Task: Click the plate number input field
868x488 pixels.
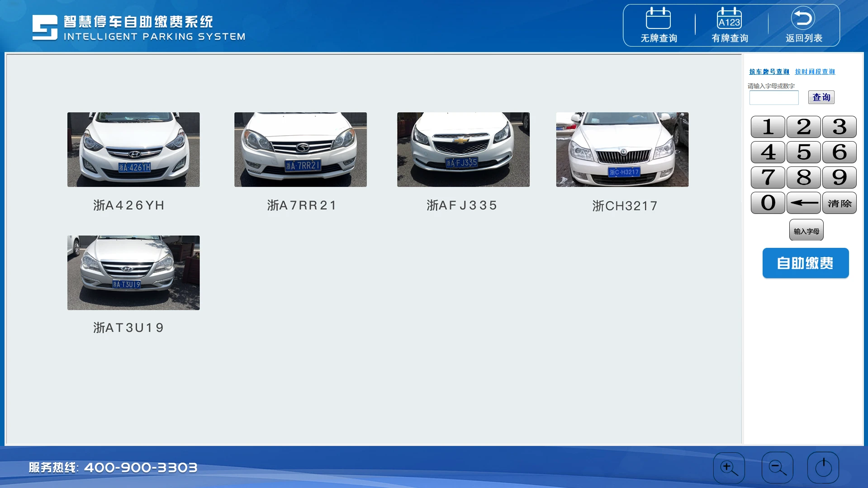Action: [773, 98]
